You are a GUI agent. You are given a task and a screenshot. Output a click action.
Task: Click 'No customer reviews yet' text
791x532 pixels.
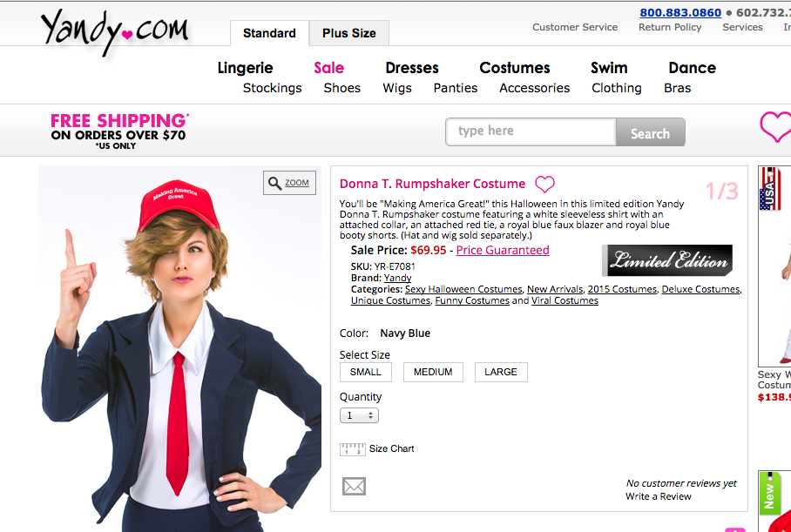(x=681, y=483)
